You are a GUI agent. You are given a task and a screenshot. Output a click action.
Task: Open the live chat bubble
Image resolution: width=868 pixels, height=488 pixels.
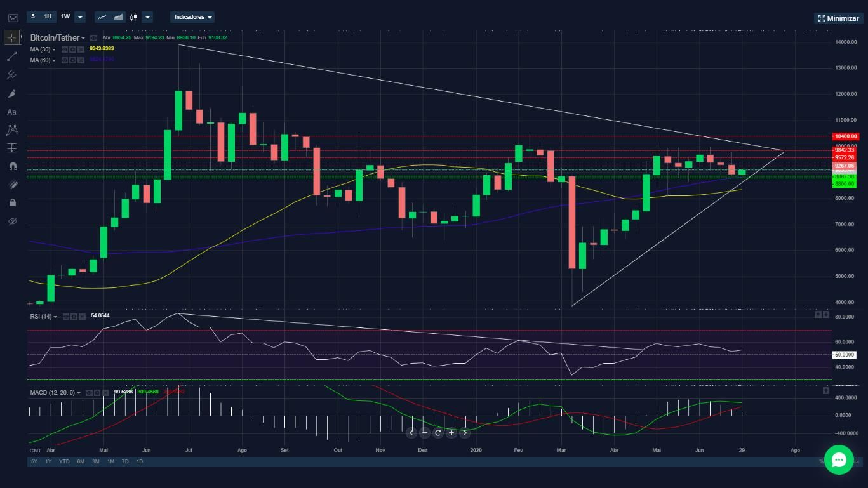coord(839,460)
